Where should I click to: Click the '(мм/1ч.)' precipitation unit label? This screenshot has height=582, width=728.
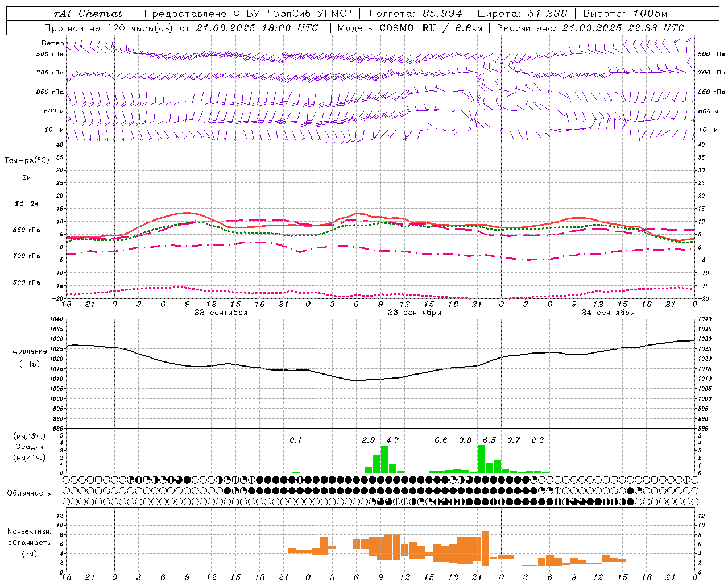point(30,458)
